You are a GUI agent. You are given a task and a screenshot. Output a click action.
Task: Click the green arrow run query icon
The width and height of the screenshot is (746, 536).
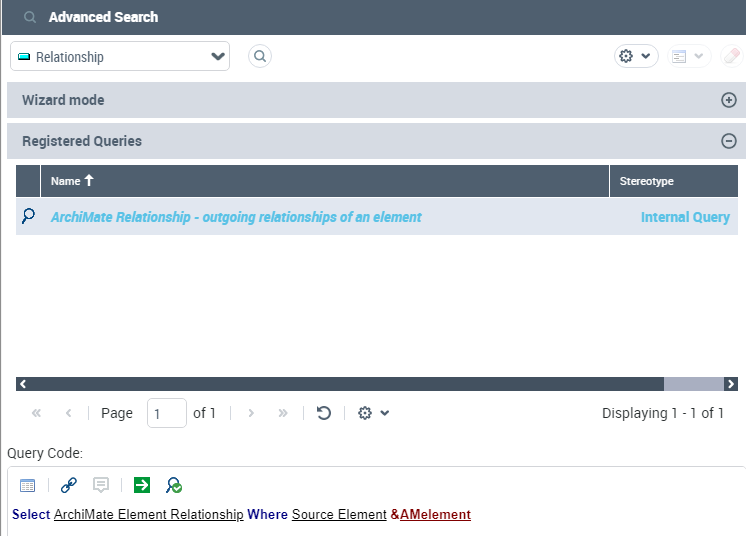pos(142,485)
